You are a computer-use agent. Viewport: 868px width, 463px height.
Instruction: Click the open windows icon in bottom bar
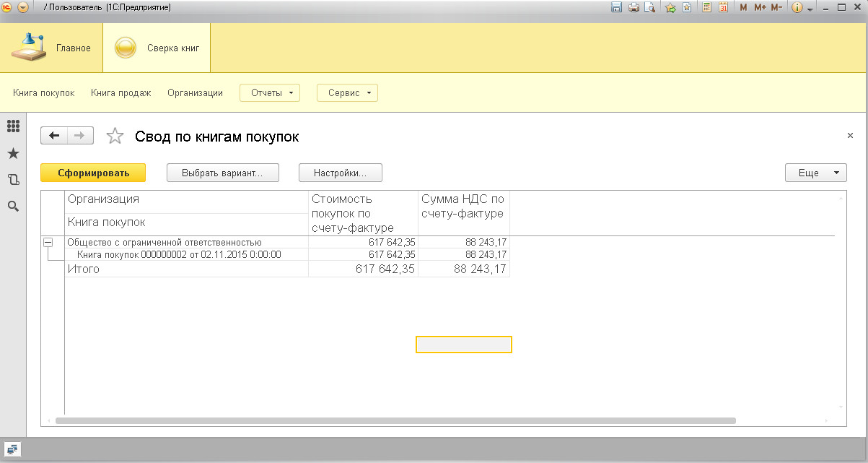(13, 449)
